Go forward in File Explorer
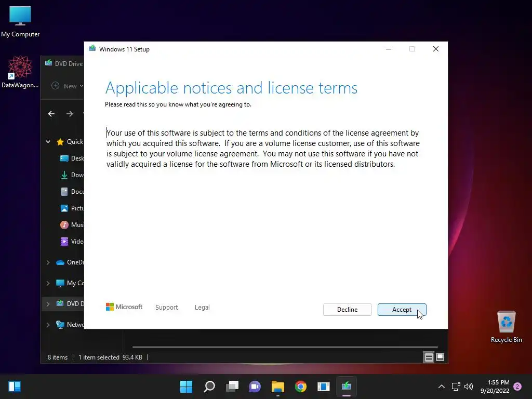This screenshot has height=399, width=532. tap(70, 114)
